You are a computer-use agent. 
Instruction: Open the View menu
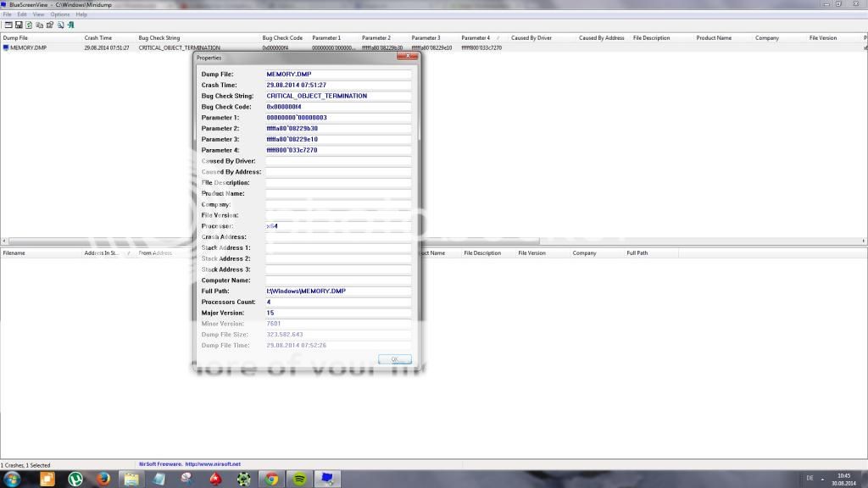click(38, 14)
